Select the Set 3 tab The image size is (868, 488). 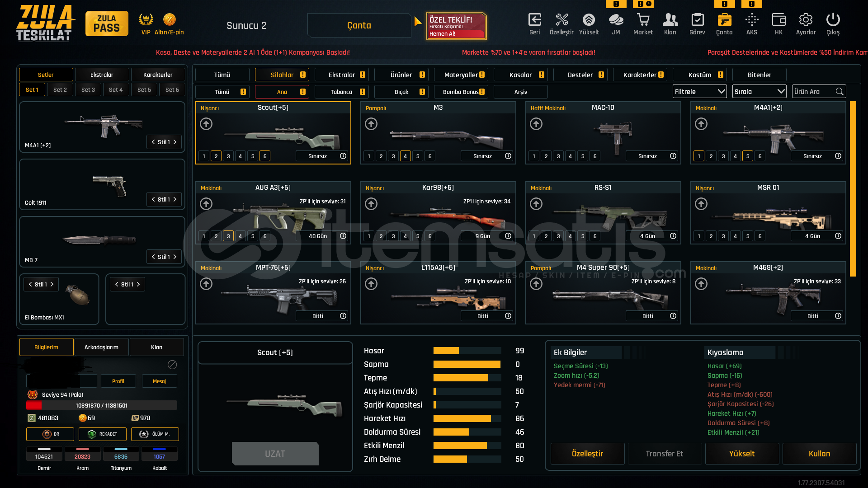(88, 89)
